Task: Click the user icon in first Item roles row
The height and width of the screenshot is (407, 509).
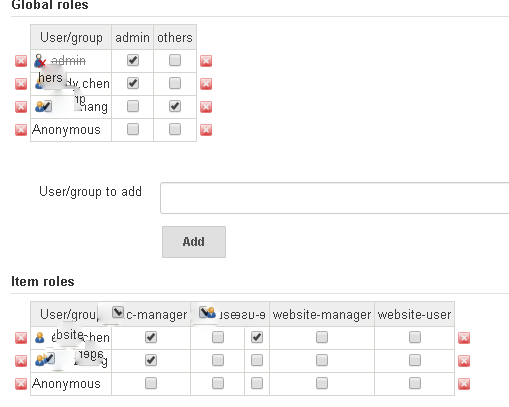Action: pyautogui.click(x=40, y=338)
